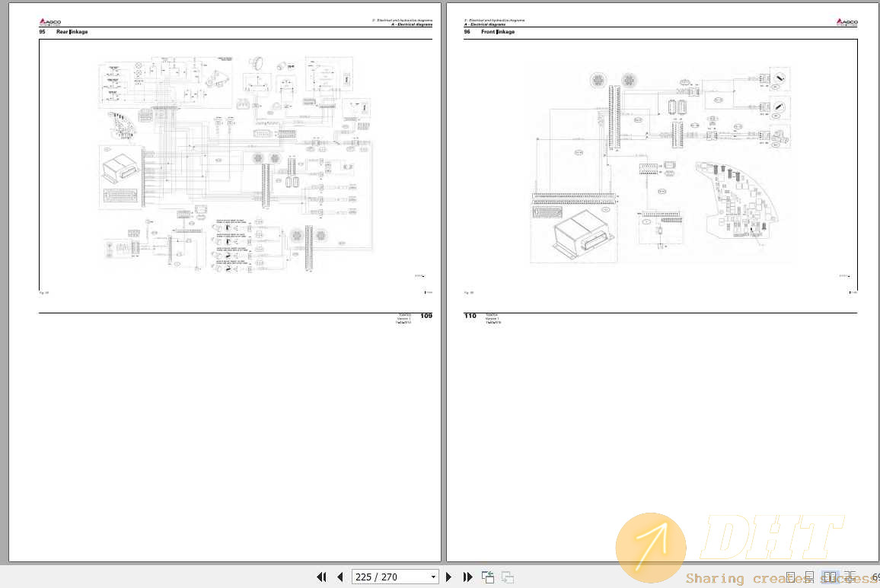Click the zoom percentage box at bottom right

[875, 577]
